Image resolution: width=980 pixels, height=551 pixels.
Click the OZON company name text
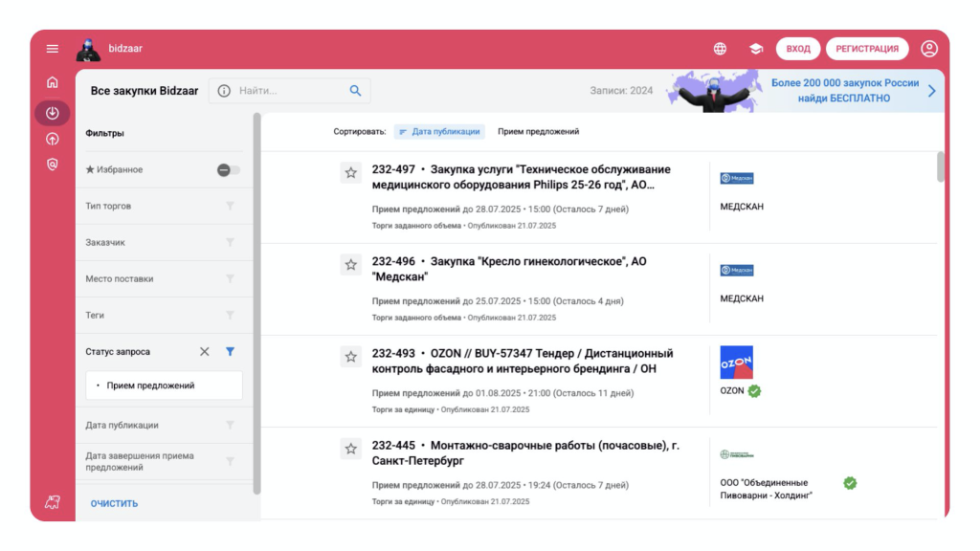(x=732, y=391)
